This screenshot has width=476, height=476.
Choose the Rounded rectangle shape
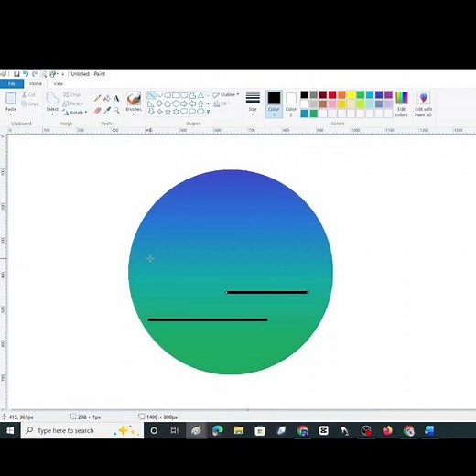point(184,95)
